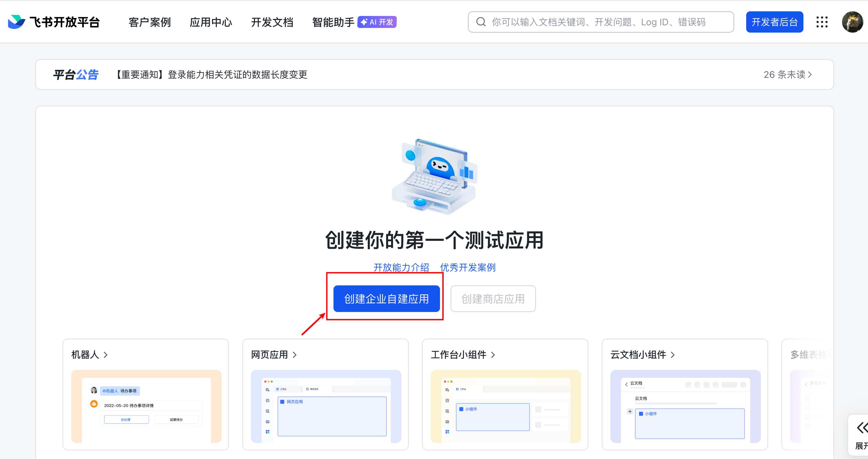Expand the 工作台小组件 category chevron
The height and width of the screenshot is (459, 868).
[x=493, y=355]
